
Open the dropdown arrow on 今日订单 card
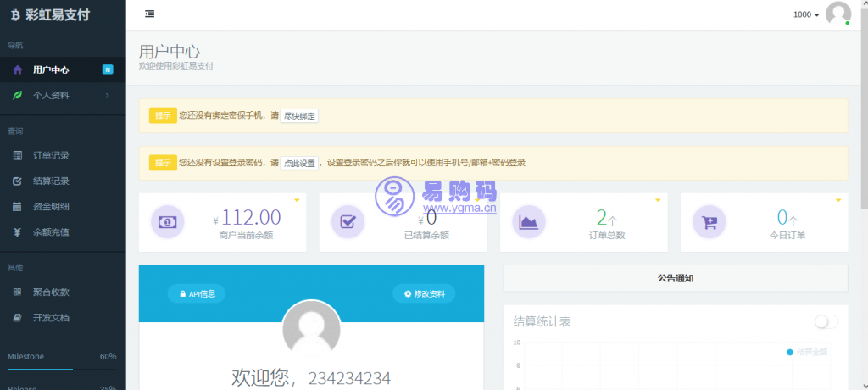click(x=838, y=200)
